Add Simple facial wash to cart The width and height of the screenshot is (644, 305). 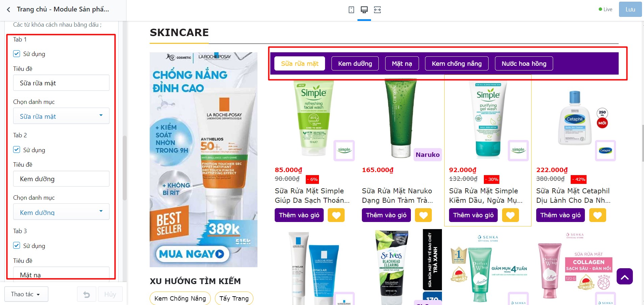click(299, 215)
